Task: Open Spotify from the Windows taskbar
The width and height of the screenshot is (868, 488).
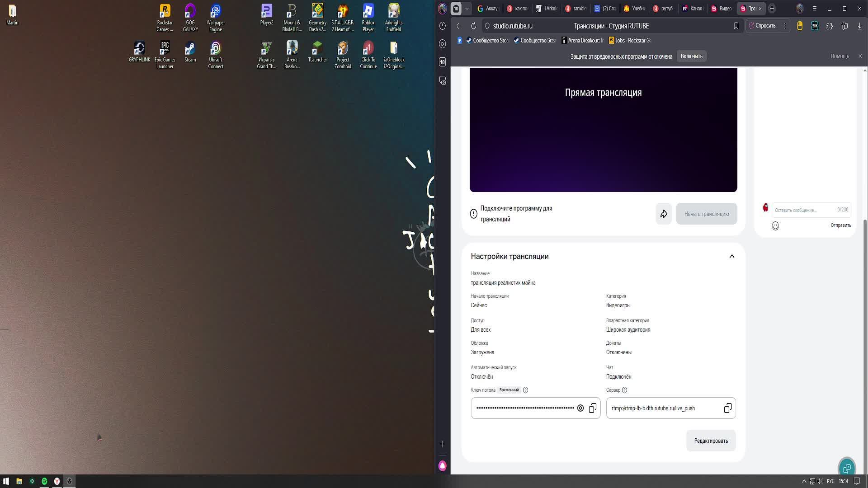Action: point(44,481)
